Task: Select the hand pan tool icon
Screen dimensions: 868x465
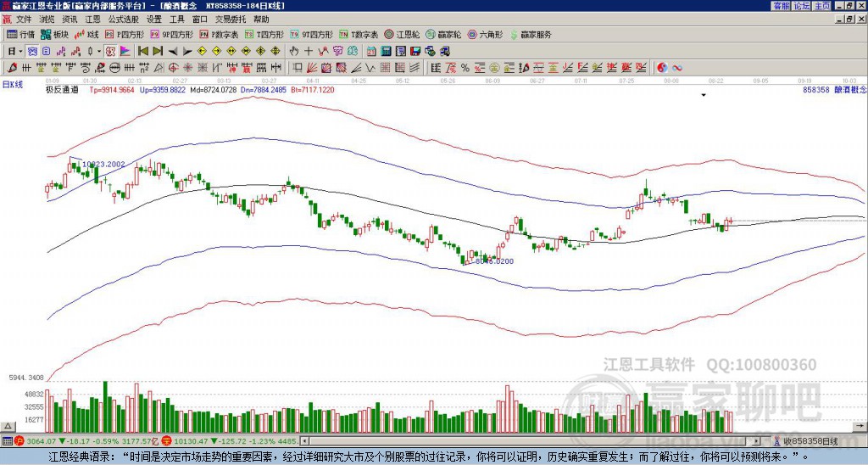Action: coord(294,52)
